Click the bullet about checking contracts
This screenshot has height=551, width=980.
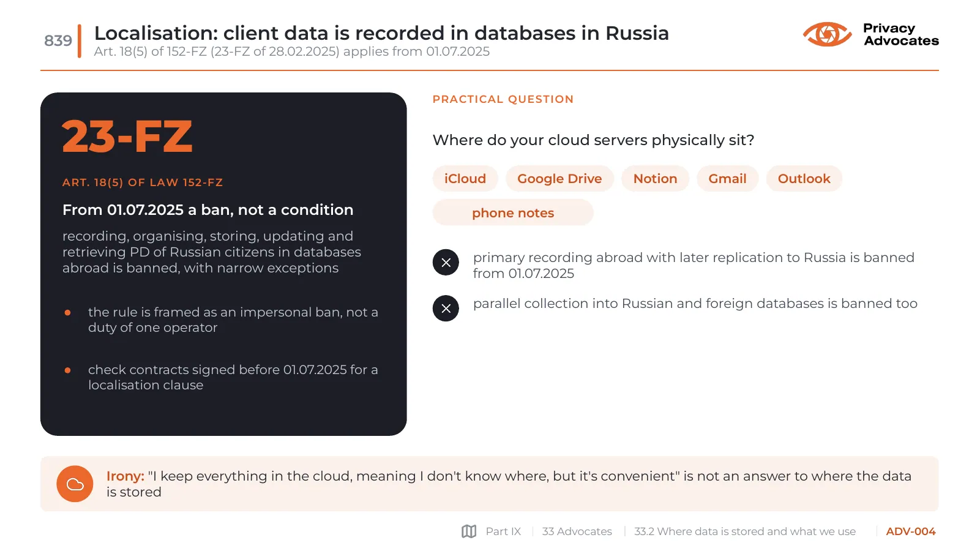233,377
